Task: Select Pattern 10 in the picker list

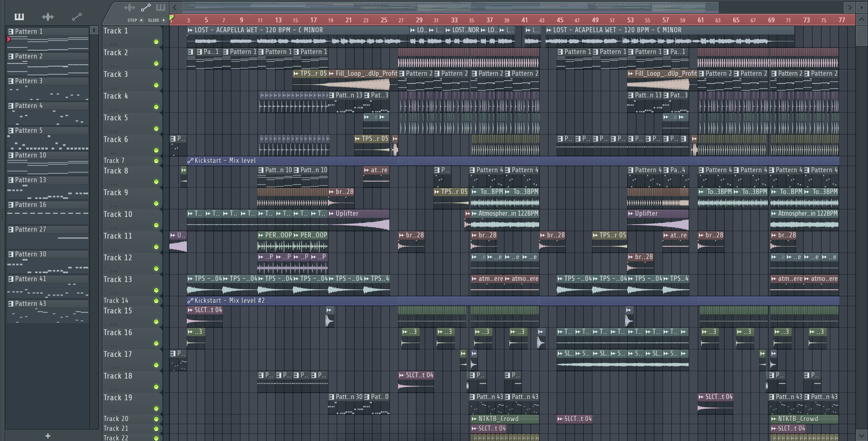Action: coord(30,155)
